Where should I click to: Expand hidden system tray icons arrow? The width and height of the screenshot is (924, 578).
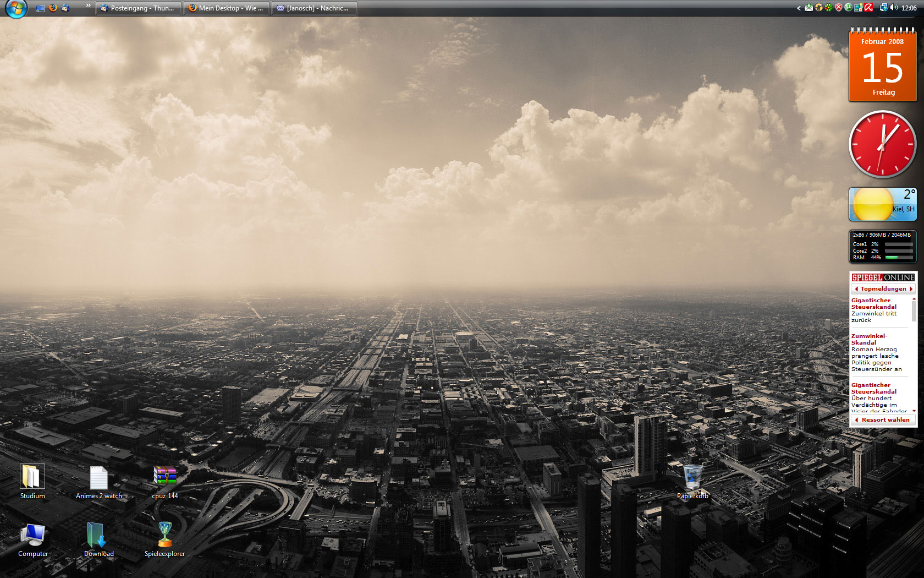(799, 8)
